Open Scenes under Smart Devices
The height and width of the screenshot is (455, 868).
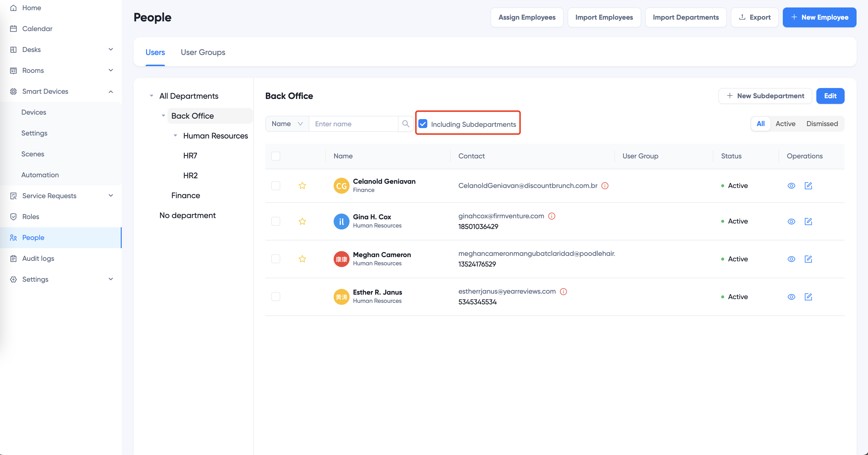pyautogui.click(x=33, y=154)
